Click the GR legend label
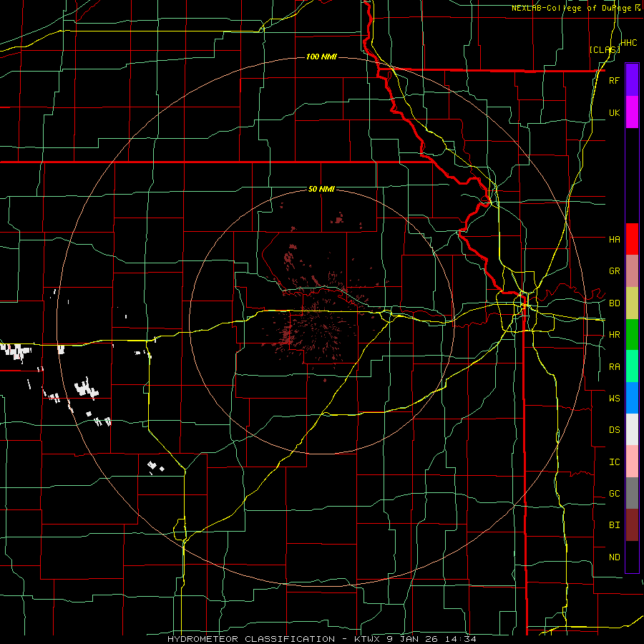The image size is (644, 644). [x=614, y=271]
